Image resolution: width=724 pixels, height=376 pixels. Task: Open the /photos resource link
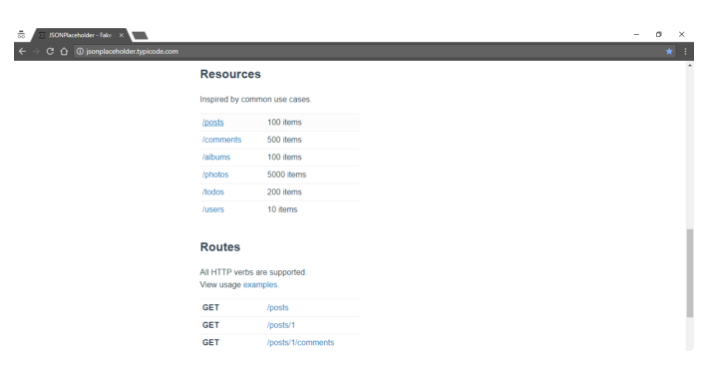[215, 175]
